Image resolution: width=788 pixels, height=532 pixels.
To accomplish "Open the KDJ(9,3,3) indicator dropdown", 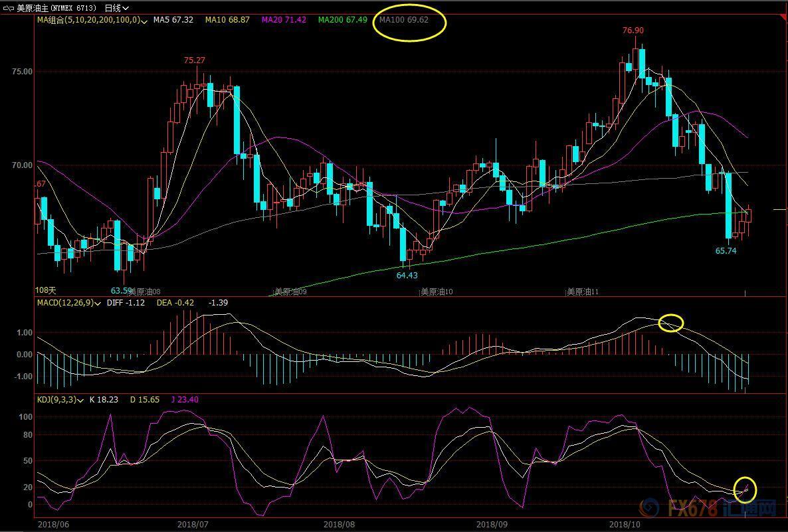I will (80, 400).
